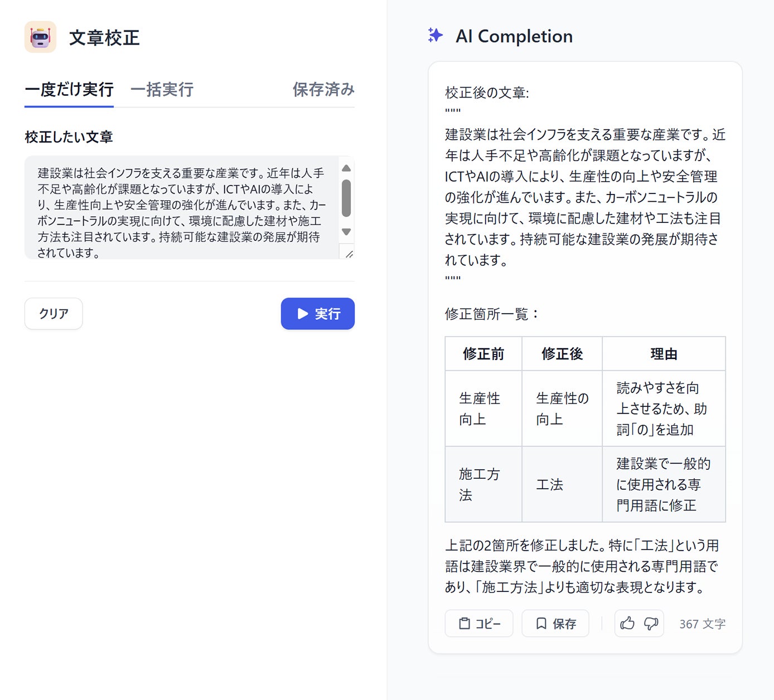Switch to 一括実行 tab
Viewport: 774px width, 700px height.
point(162,90)
